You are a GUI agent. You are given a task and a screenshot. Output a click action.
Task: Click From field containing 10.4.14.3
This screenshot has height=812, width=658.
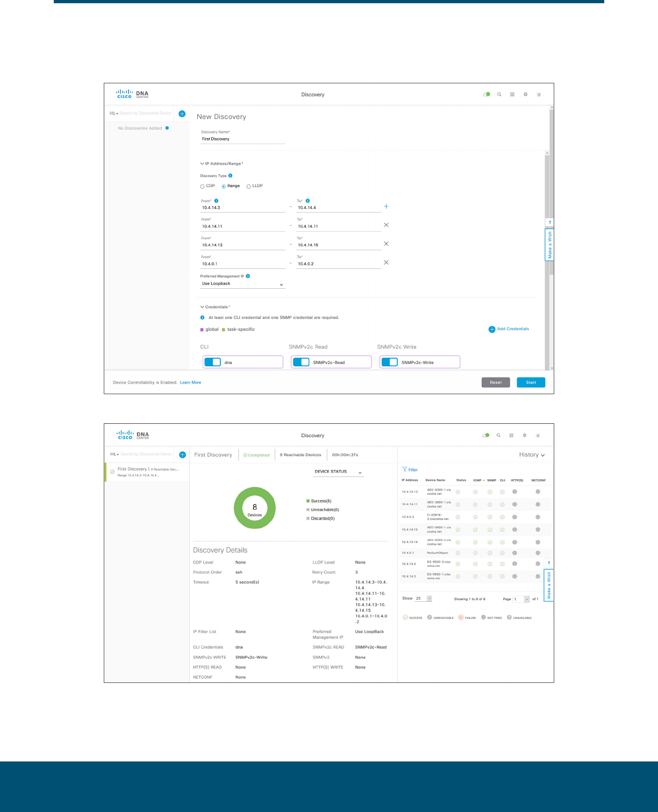[243, 208]
